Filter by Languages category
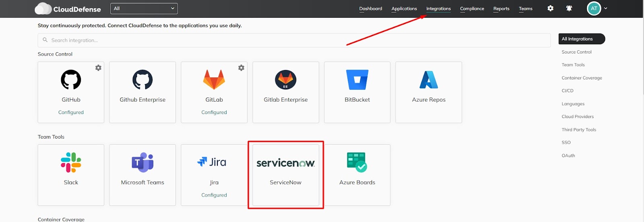The image size is (644, 222). 573,104
